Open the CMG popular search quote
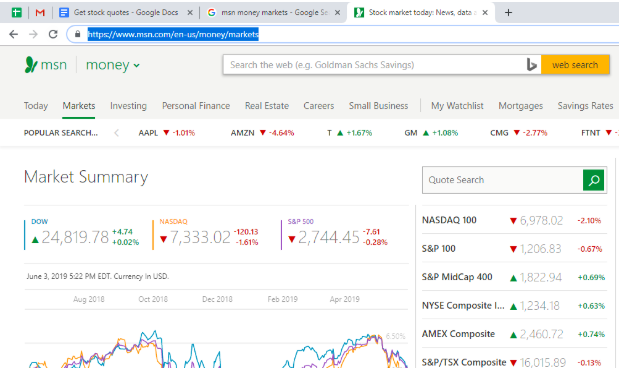619x368 pixels. [x=519, y=133]
